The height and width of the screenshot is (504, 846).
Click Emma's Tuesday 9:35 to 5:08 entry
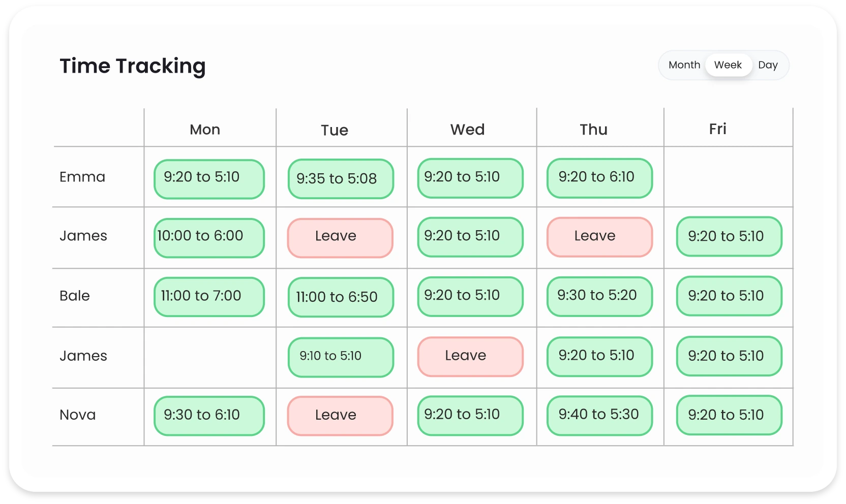click(341, 179)
